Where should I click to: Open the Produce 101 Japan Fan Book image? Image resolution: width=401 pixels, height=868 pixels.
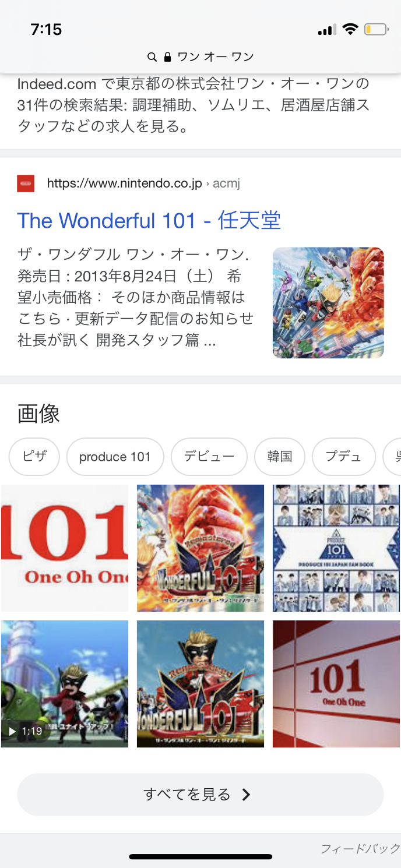(335, 548)
